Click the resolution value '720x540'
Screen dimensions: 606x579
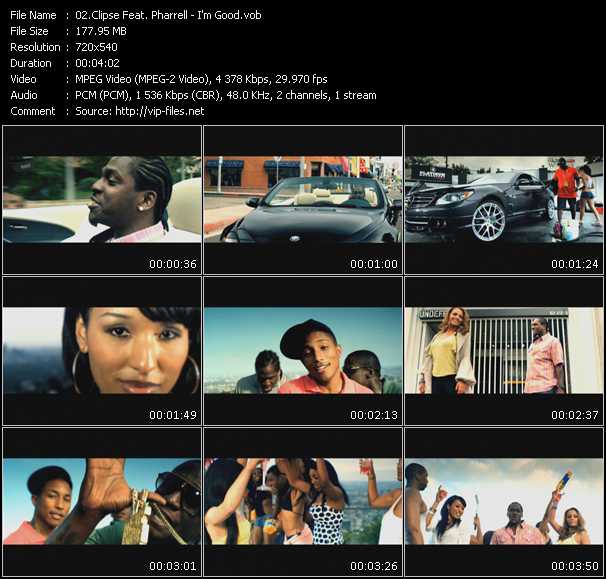[96, 47]
